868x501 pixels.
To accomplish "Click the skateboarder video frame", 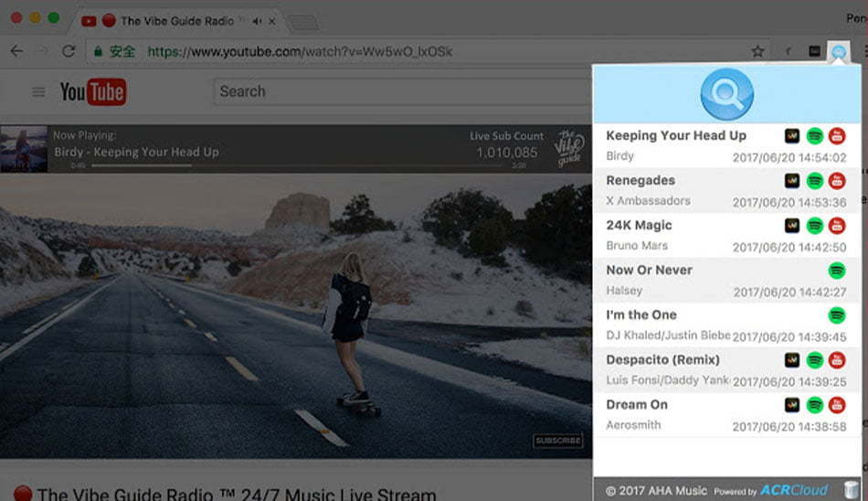I will [x=296, y=316].
